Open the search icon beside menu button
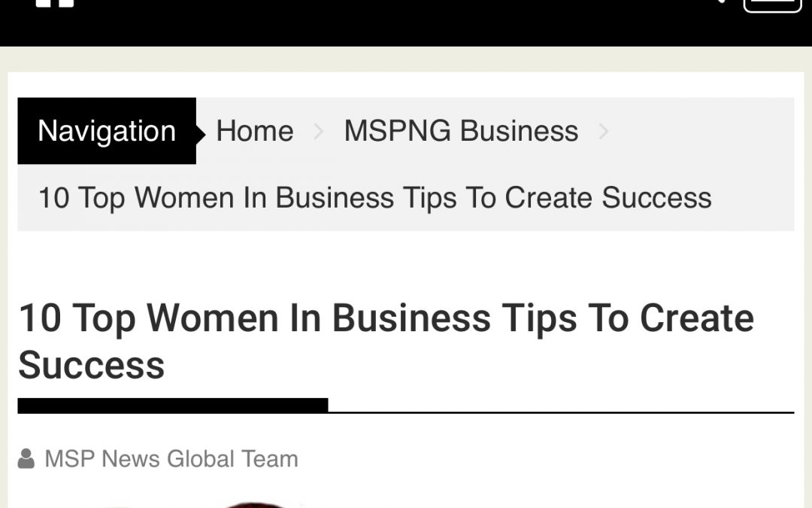812x508 pixels. (x=719, y=2)
